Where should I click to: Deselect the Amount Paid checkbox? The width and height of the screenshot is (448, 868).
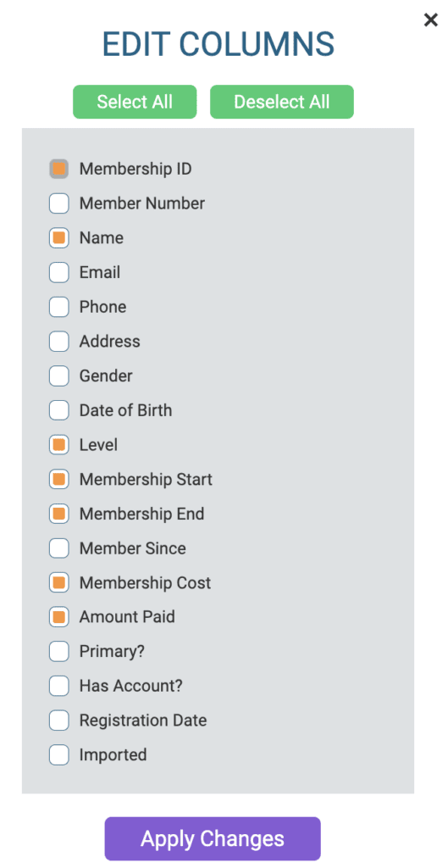coord(59,617)
